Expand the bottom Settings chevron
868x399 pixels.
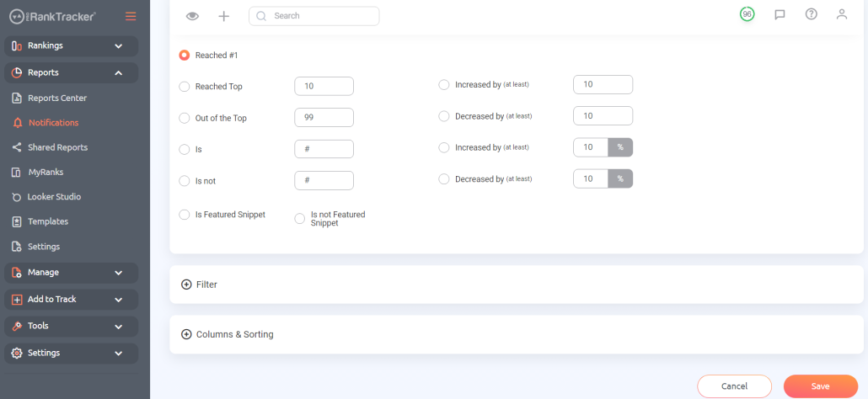[x=119, y=353]
